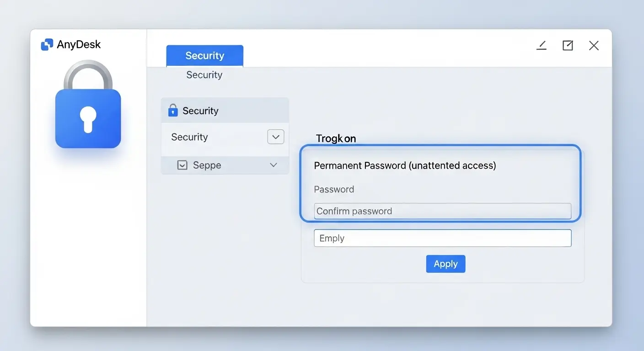644x351 pixels.
Task: Switch to the blue Security tab
Action: 204,56
